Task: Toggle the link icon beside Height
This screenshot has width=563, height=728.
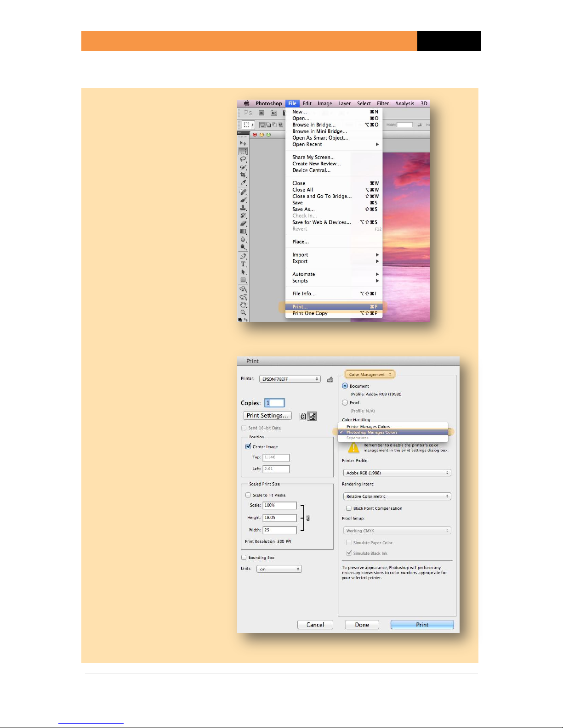Action: click(308, 518)
